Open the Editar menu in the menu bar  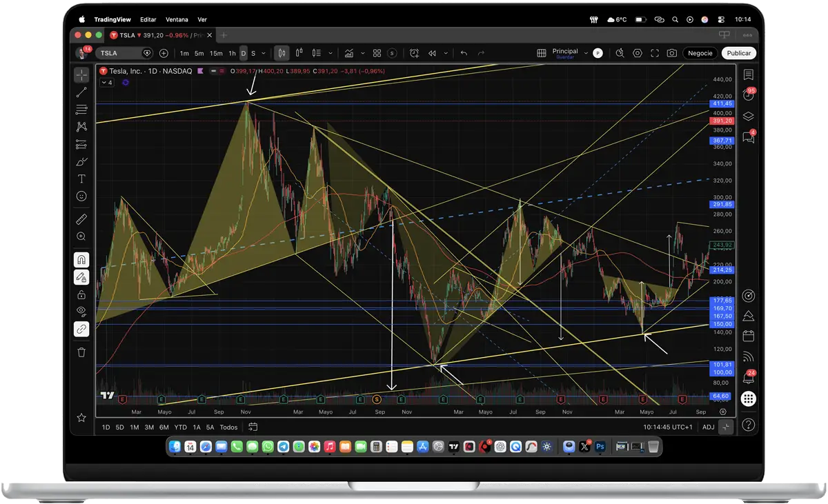tap(148, 19)
